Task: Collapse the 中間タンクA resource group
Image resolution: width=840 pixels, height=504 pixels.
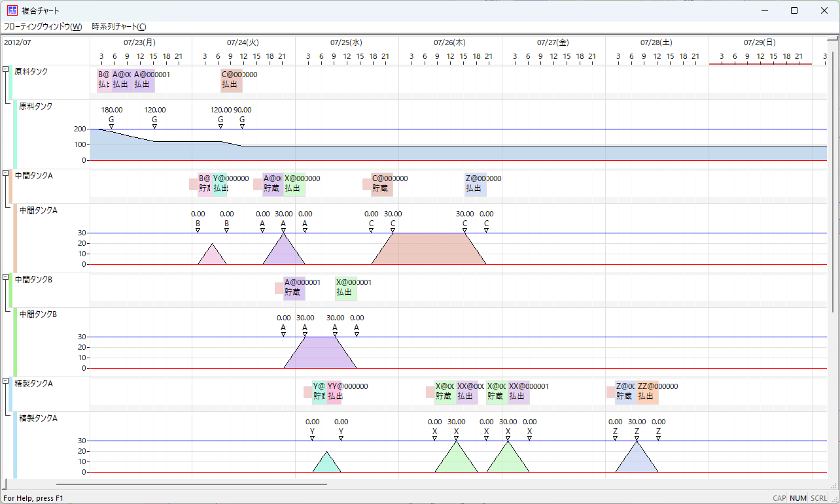Action: [5, 173]
